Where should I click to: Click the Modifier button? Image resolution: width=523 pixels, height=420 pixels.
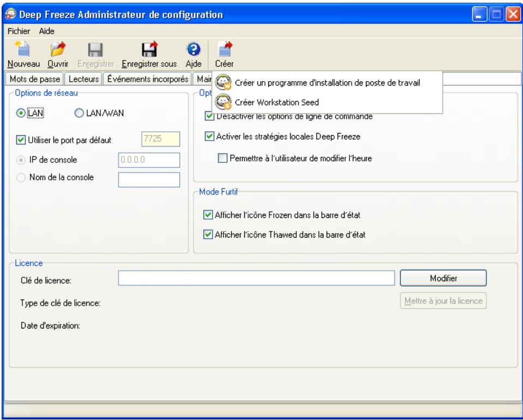click(443, 278)
